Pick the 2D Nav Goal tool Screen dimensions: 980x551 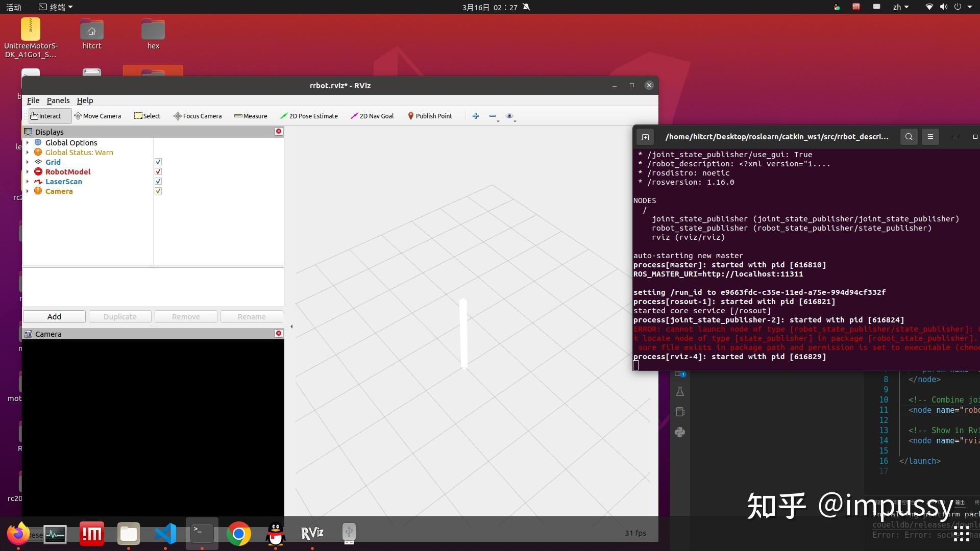coord(372,116)
